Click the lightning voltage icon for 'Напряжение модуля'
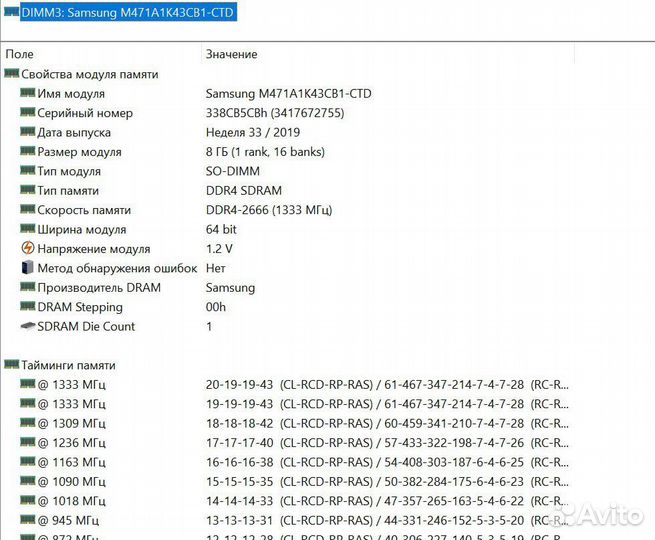This screenshot has height=540, width=655. click(x=28, y=248)
